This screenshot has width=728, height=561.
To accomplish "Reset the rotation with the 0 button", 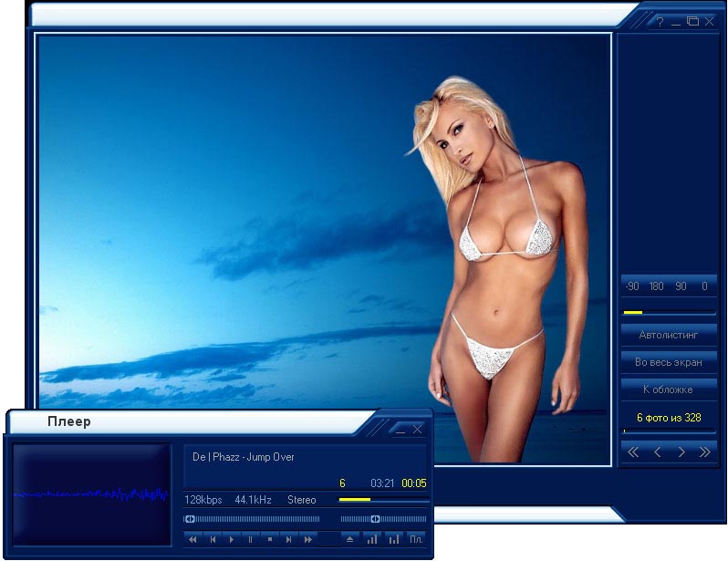I will click(704, 286).
